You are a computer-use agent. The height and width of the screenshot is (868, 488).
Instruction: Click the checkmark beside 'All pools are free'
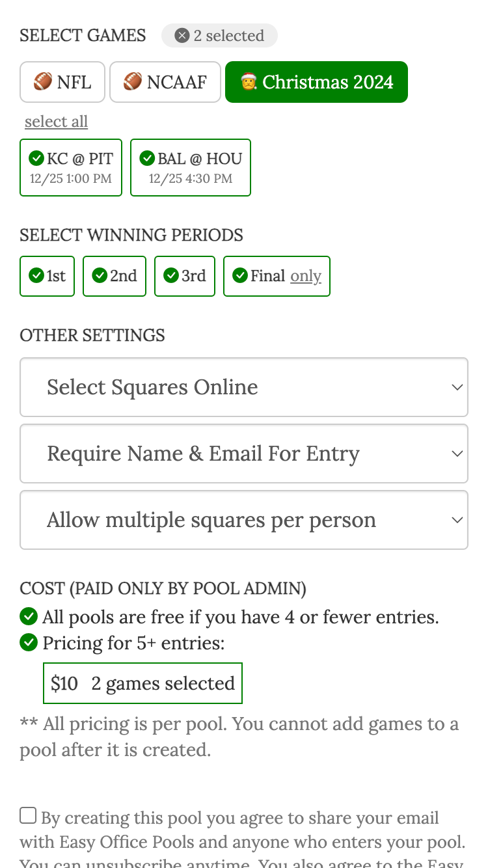(x=29, y=616)
